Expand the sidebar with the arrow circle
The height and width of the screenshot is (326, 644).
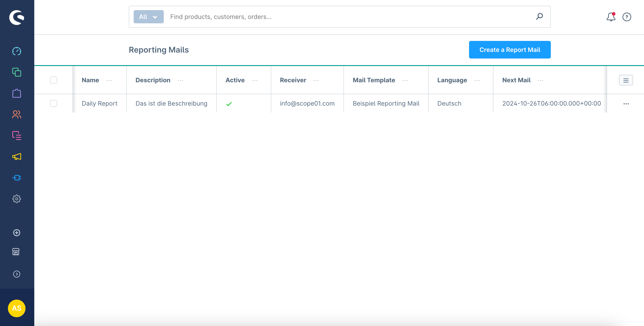(x=17, y=274)
